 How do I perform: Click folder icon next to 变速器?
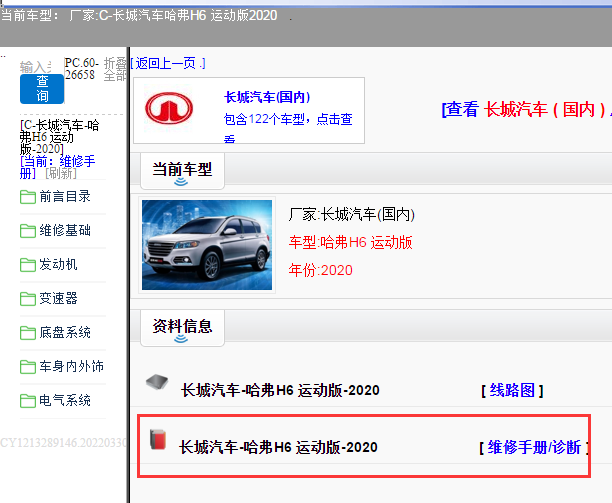coord(28,299)
